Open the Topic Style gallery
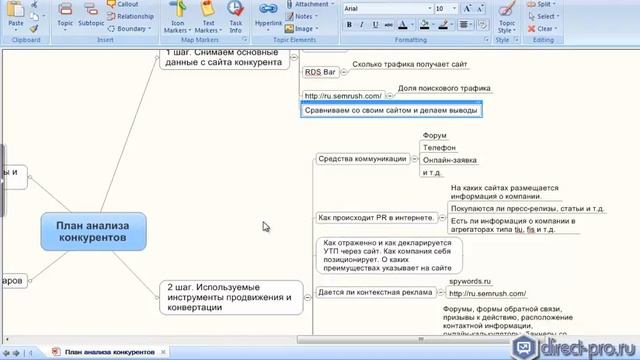This screenshot has height=360, width=640. (x=507, y=17)
